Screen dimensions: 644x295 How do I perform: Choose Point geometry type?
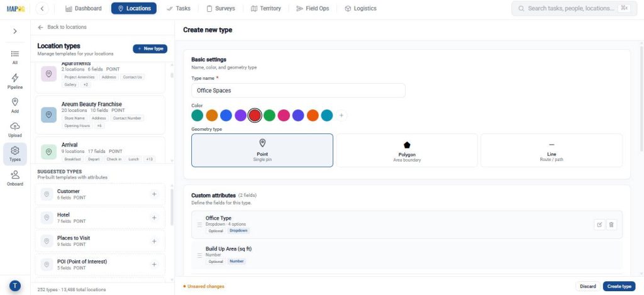click(262, 150)
